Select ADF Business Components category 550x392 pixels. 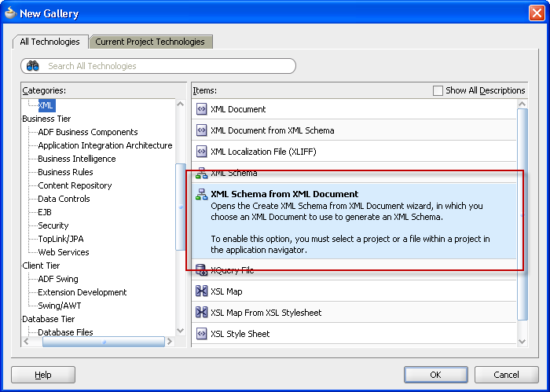pyautogui.click(x=87, y=132)
